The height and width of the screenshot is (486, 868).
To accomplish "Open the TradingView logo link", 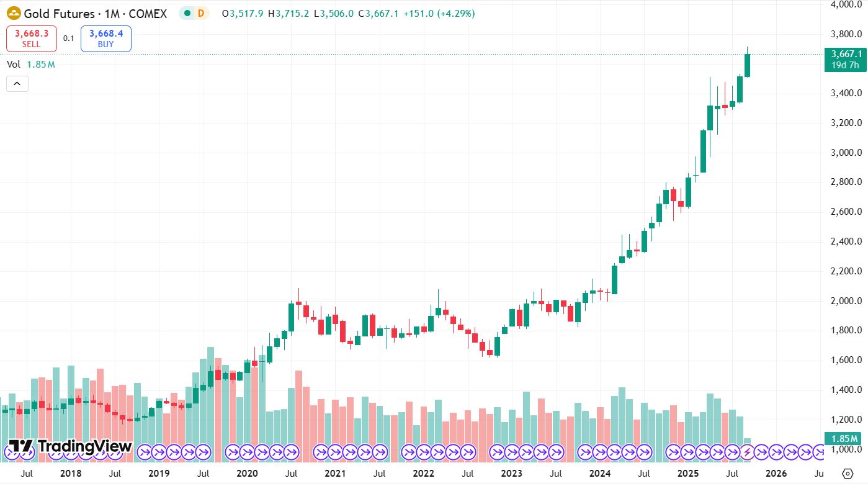I will click(70, 446).
